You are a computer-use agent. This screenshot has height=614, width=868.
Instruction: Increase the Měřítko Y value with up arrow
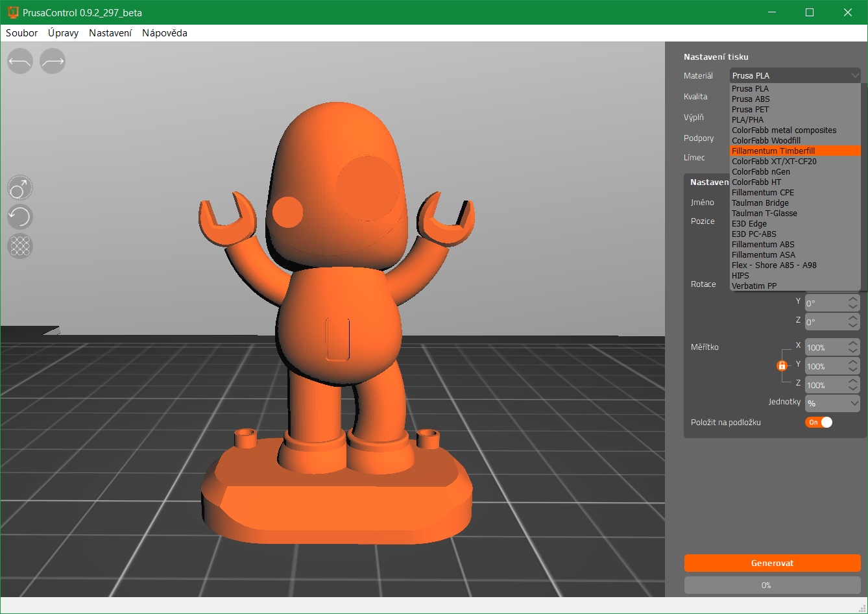tap(853, 363)
